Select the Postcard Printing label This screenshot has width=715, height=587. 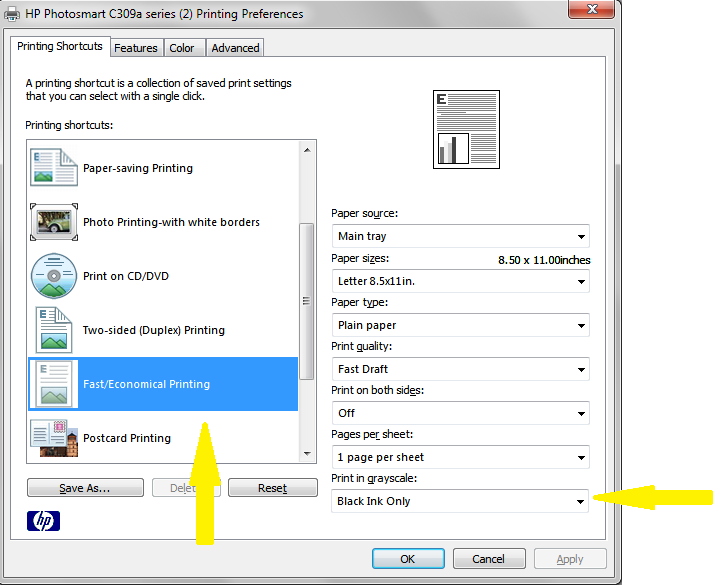(x=127, y=438)
